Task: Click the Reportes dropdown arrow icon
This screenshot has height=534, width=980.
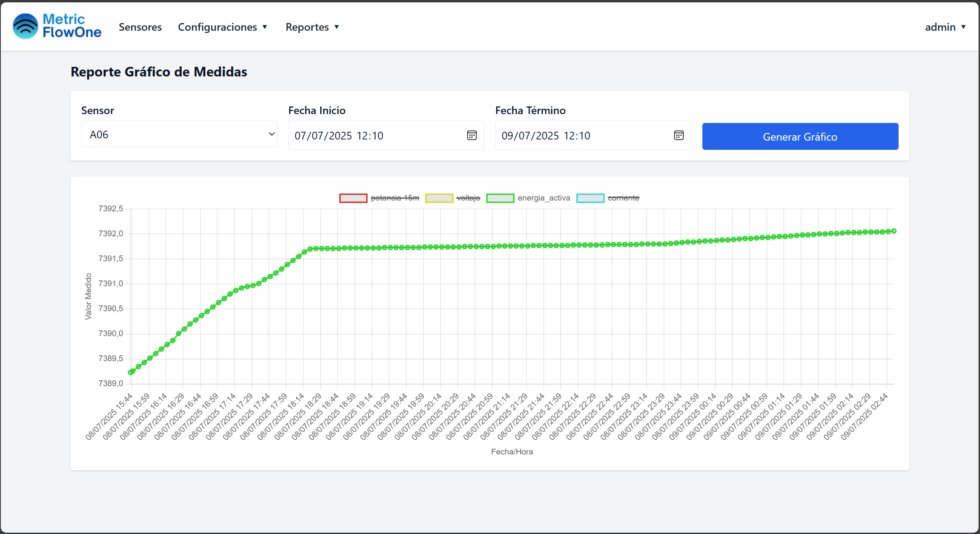Action: point(336,27)
